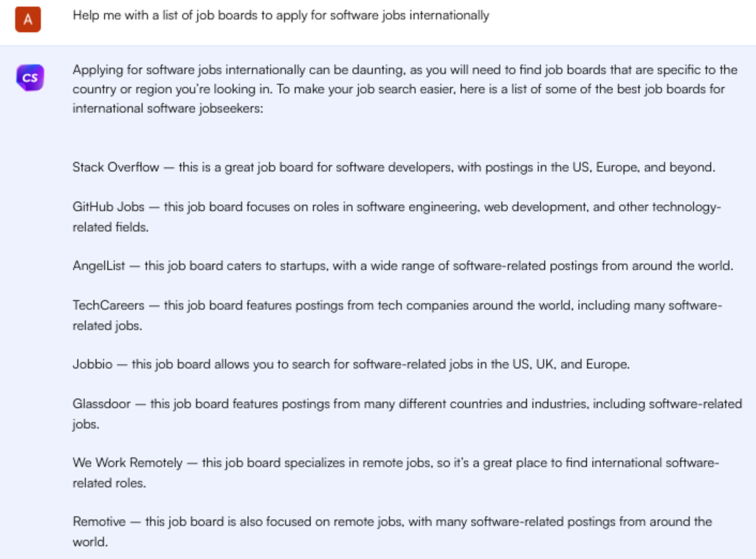Click the 'AngelList' name
This screenshot has width=756, height=559.
pos(99,266)
